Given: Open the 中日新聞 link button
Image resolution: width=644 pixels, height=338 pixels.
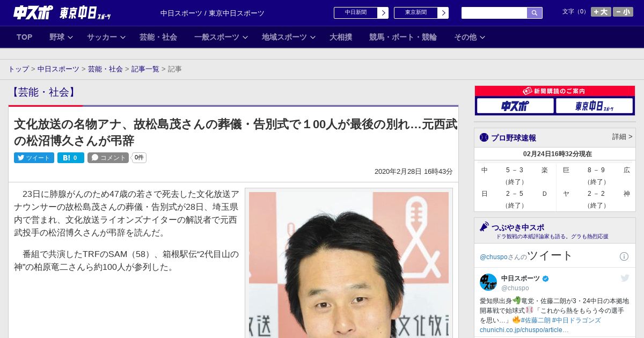Looking at the screenshot, I should (x=356, y=13).
